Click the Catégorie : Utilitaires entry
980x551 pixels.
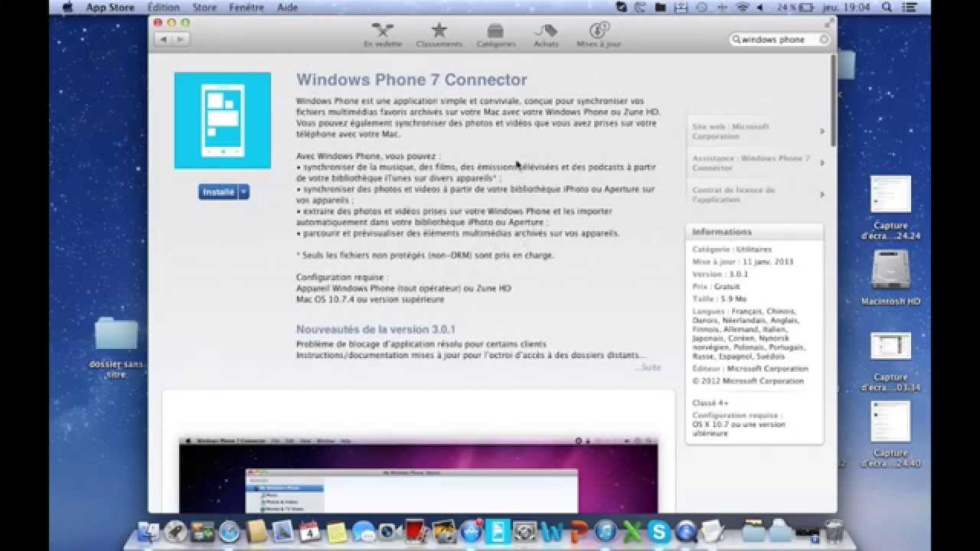pos(732,249)
